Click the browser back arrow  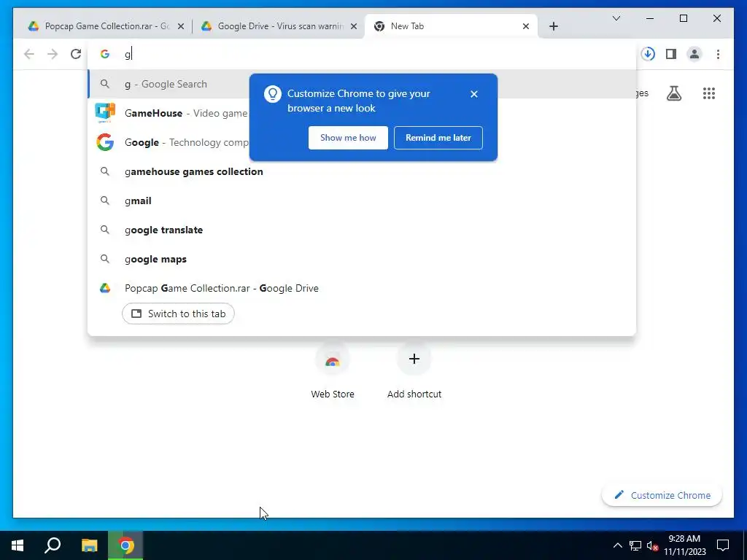[x=29, y=54]
